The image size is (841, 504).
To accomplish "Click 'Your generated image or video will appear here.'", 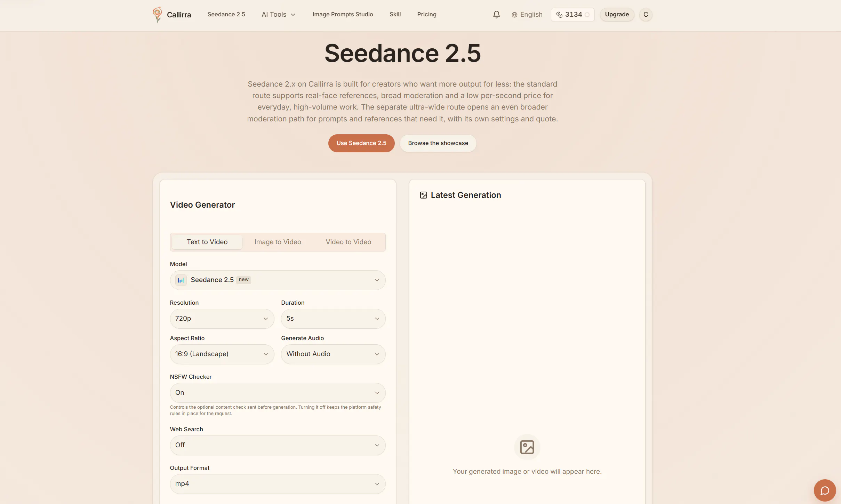I will click(x=527, y=472).
